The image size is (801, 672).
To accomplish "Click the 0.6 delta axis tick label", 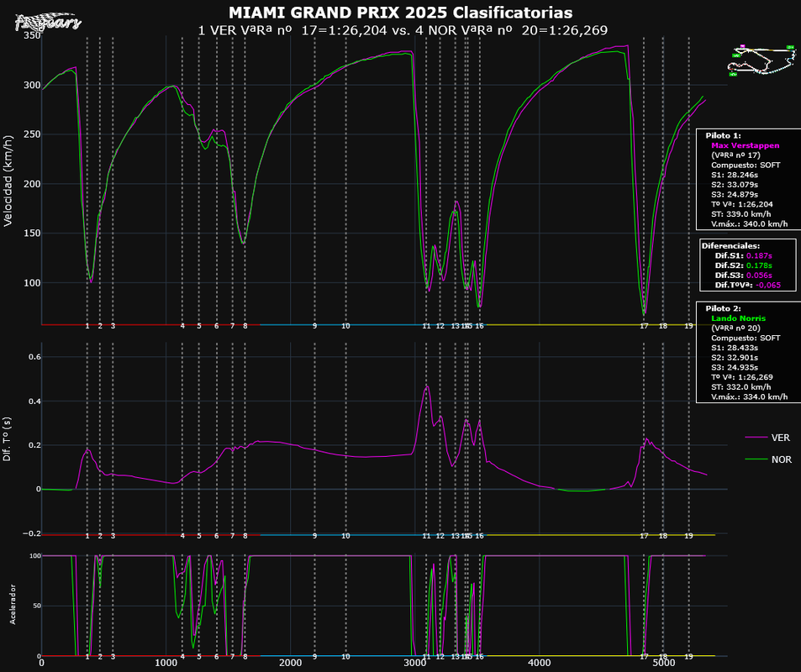I will [x=34, y=357].
